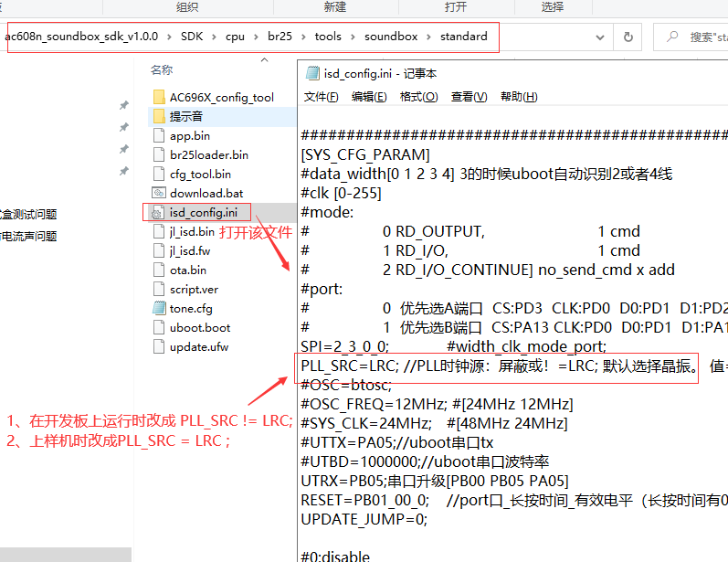The height and width of the screenshot is (562, 728).
Task: Click the 组织 ribbon group label
Action: [187, 7]
